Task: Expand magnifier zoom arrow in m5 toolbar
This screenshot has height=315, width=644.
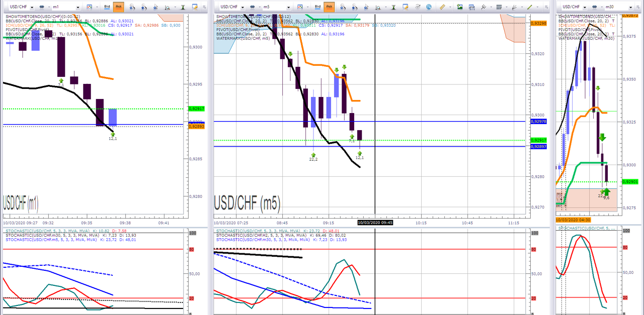Action: 386,7
